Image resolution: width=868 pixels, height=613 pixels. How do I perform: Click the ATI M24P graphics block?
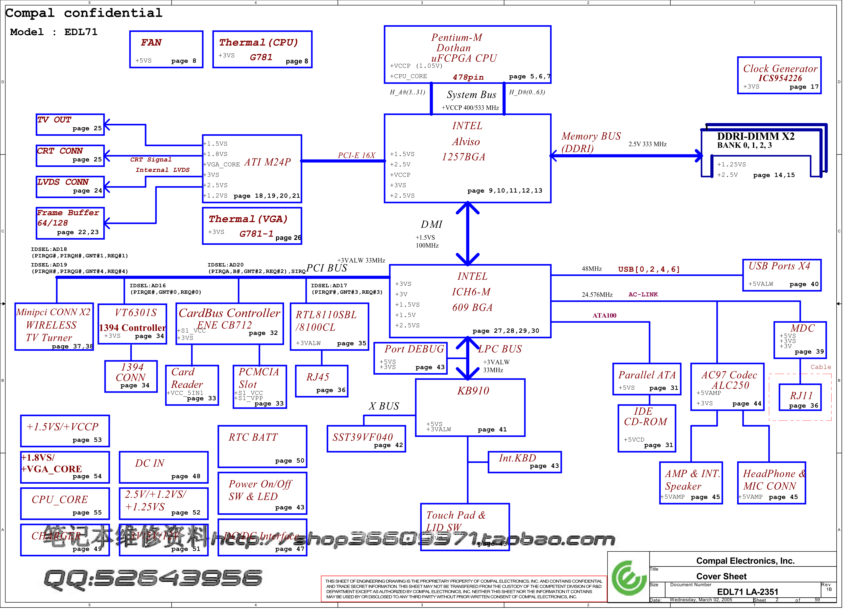[x=252, y=168]
